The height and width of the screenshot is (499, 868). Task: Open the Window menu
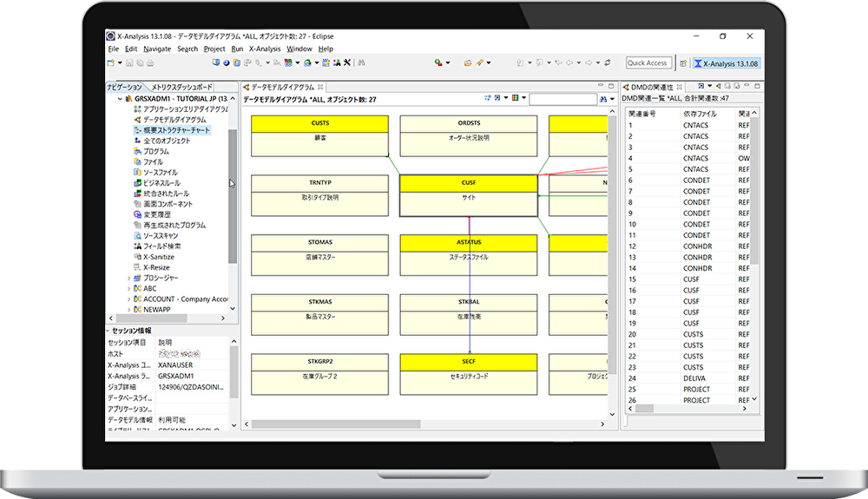point(299,49)
